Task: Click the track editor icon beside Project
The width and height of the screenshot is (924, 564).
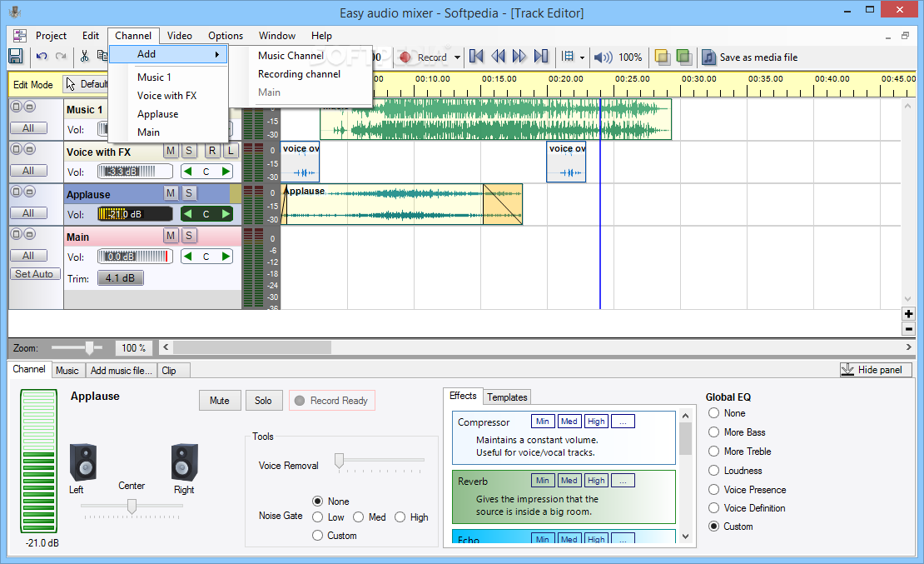Action: 20,35
